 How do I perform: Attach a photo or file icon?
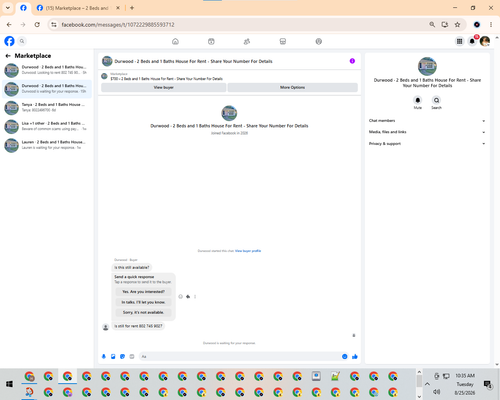[x=113, y=357]
